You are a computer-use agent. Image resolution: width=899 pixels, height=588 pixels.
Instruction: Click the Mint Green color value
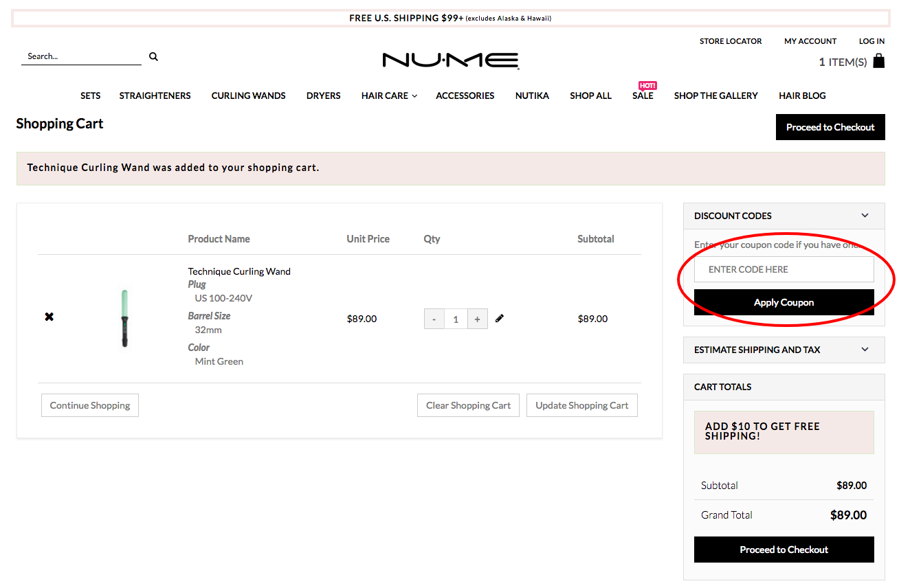click(219, 361)
